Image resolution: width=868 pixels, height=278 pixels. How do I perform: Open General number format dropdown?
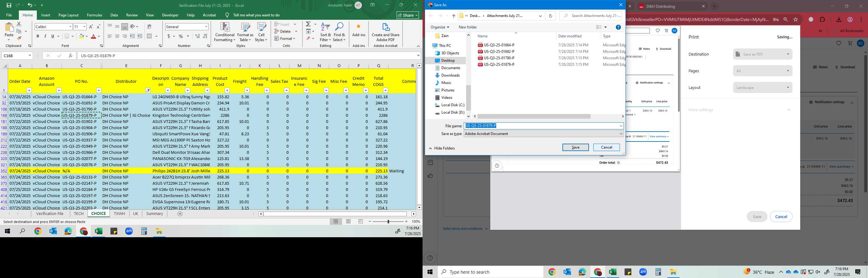[206, 27]
